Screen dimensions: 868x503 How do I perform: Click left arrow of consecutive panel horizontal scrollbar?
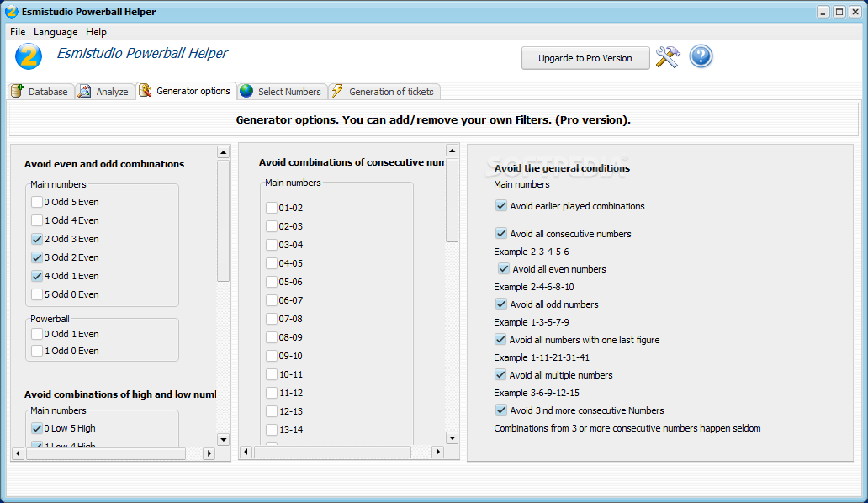[246, 452]
